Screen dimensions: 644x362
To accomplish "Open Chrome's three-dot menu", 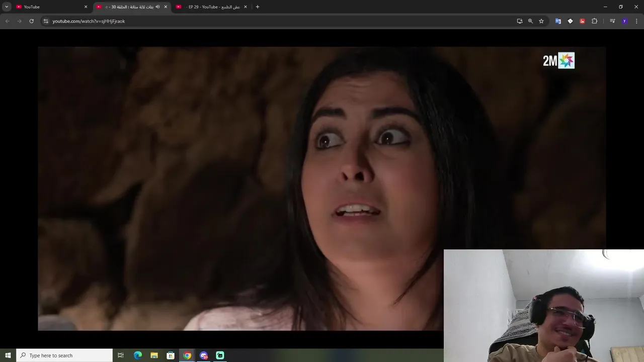I will click(636, 21).
